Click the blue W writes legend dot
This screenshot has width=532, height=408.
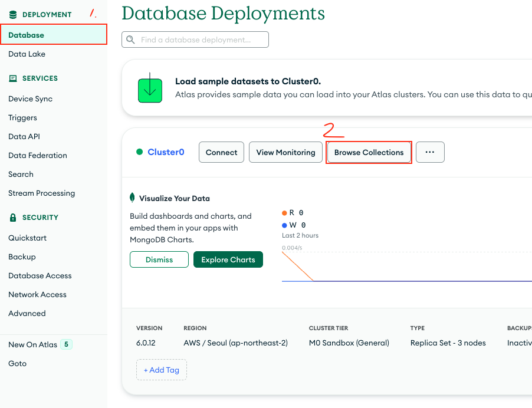[x=284, y=225]
